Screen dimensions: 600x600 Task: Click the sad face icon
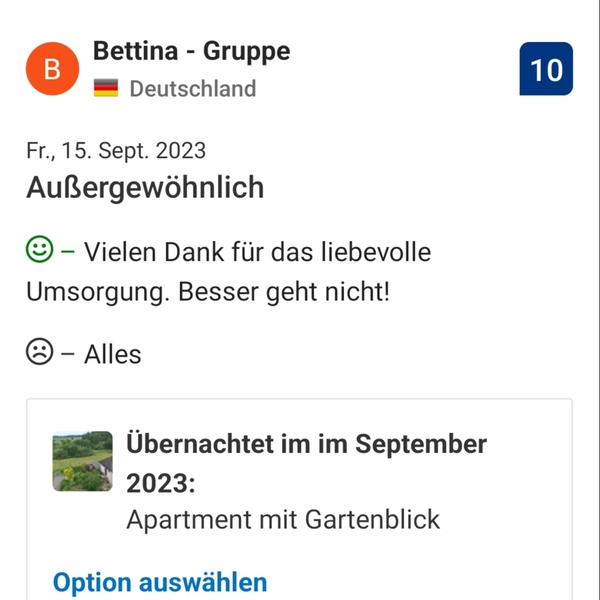coord(39,353)
